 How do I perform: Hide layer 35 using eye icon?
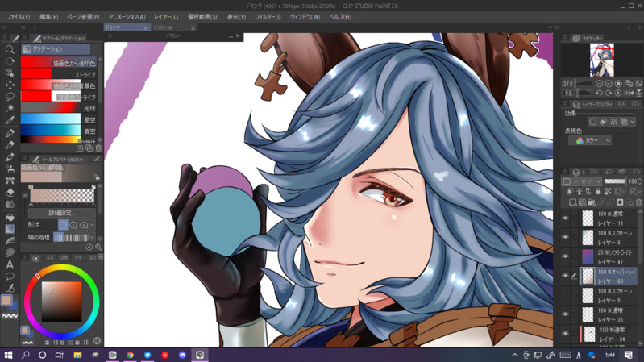tap(565, 314)
